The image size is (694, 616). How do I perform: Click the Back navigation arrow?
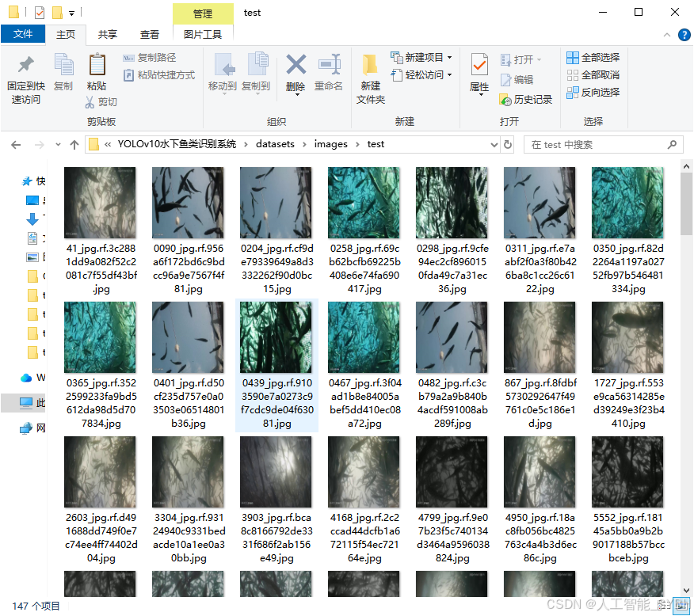[x=16, y=145]
